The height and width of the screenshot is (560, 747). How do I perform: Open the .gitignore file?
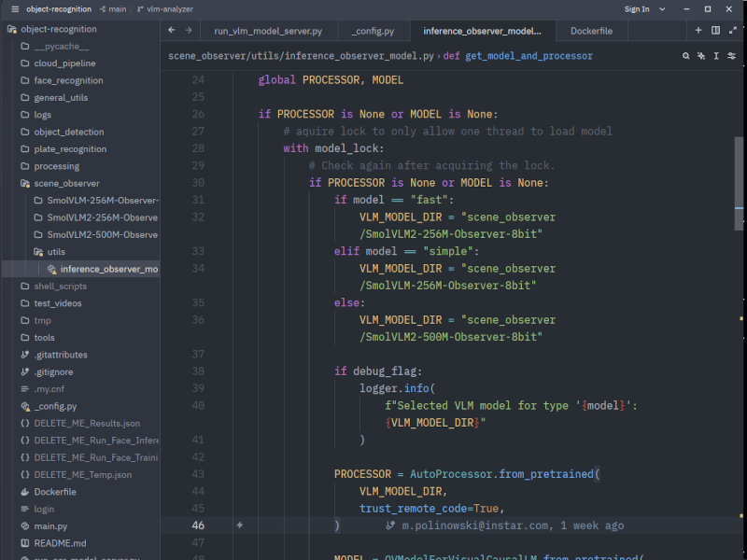(80, 371)
